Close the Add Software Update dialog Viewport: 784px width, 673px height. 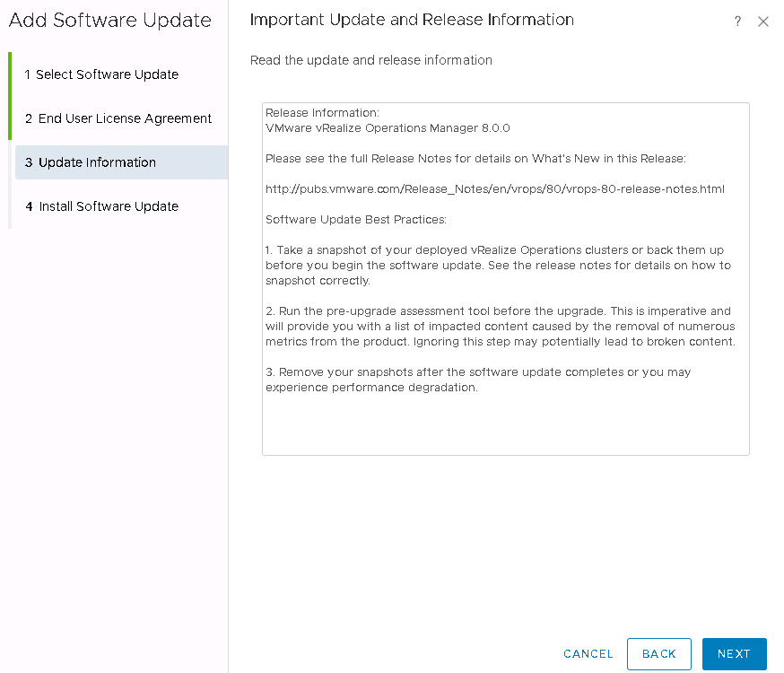tap(763, 22)
